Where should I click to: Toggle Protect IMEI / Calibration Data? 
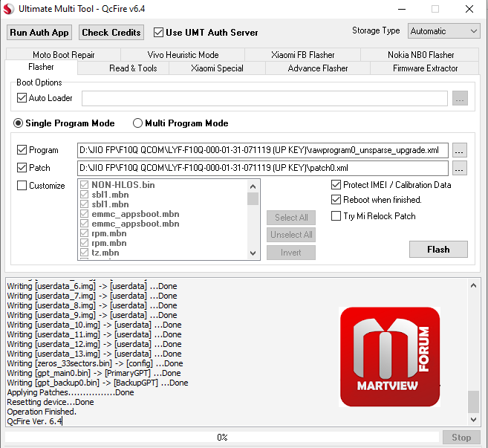(336, 185)
